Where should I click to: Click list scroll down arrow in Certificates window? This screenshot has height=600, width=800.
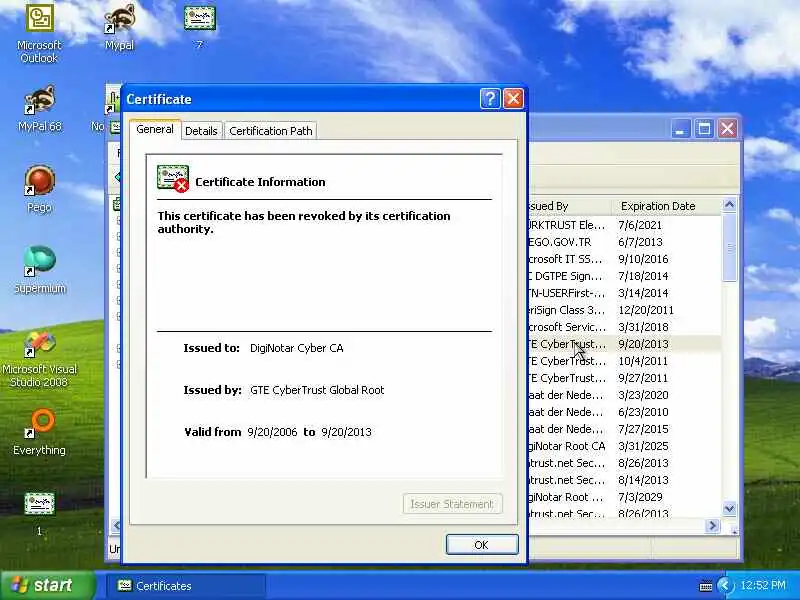click(730, 508)
